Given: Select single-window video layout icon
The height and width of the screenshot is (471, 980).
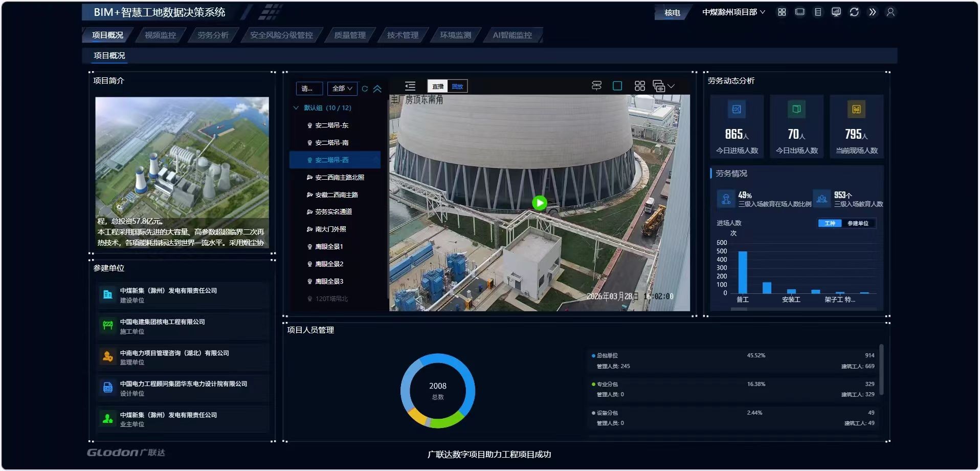Looking at the screenshot, I should pos(617,86).
